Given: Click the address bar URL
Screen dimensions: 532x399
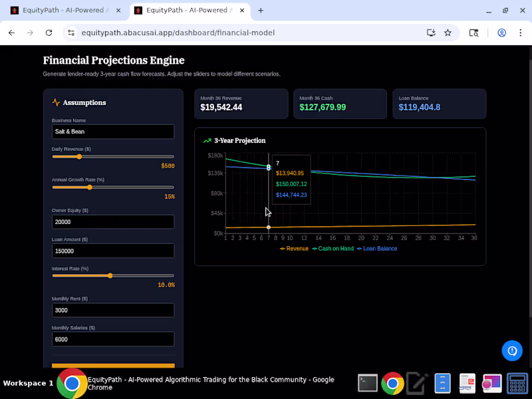Looking at the screenshot, I should coord(178,33).
